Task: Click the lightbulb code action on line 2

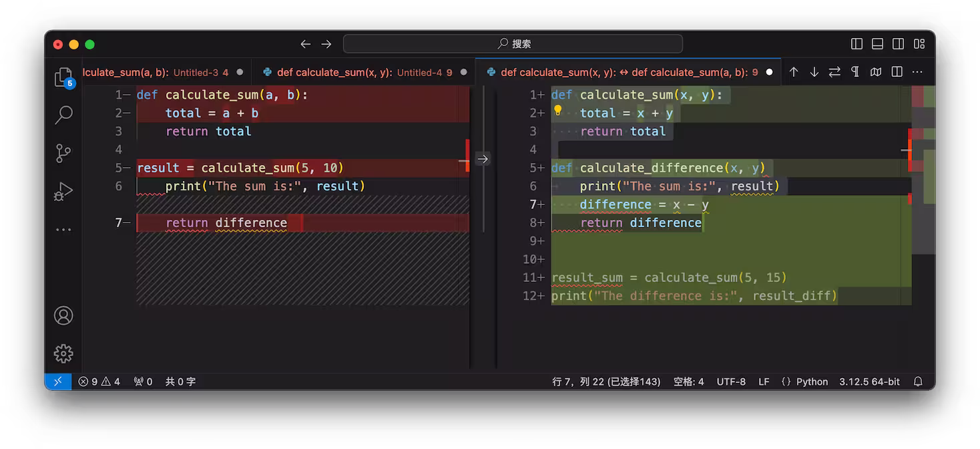Action: click(558, 111)
